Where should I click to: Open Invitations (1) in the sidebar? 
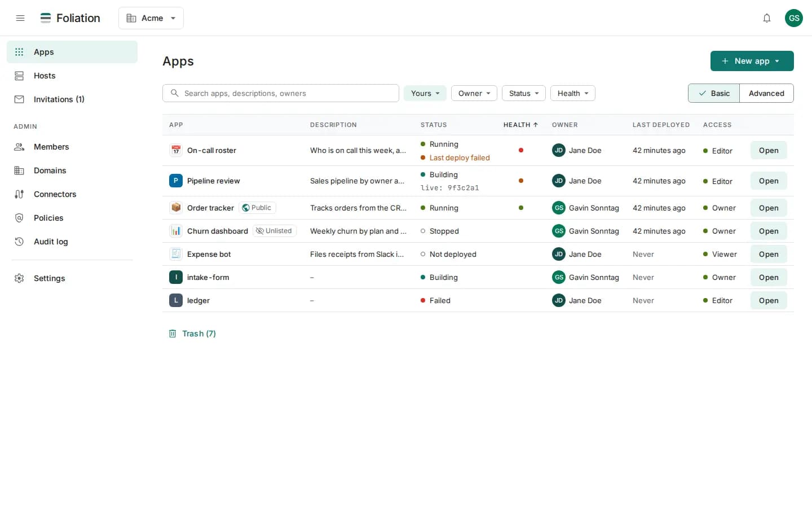72,99
